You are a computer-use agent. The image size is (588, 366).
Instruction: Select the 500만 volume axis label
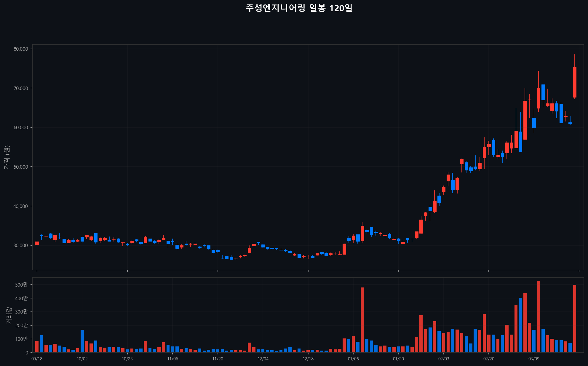click(x=21, y=285)
